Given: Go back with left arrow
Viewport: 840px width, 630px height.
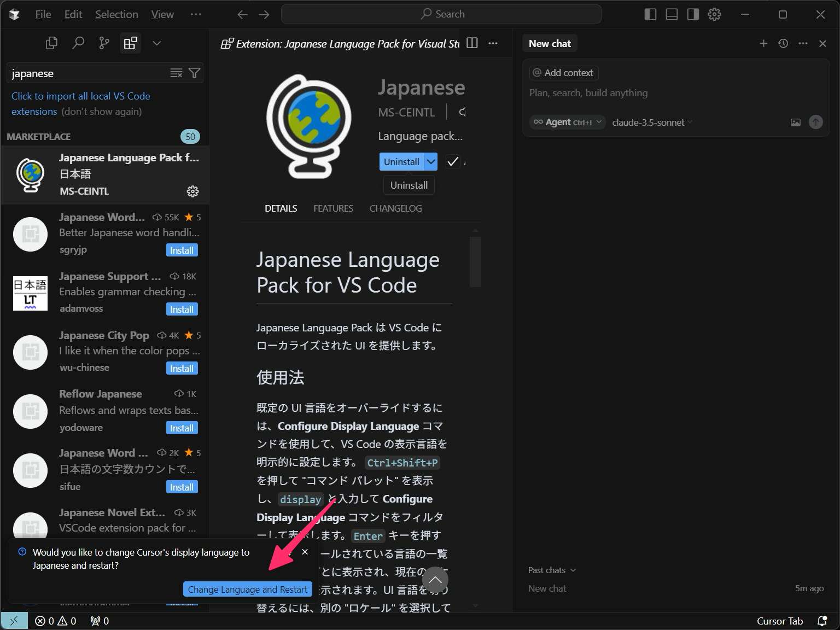Looking at the screenshot, I should pyautogui.click(x=243, y=14).
